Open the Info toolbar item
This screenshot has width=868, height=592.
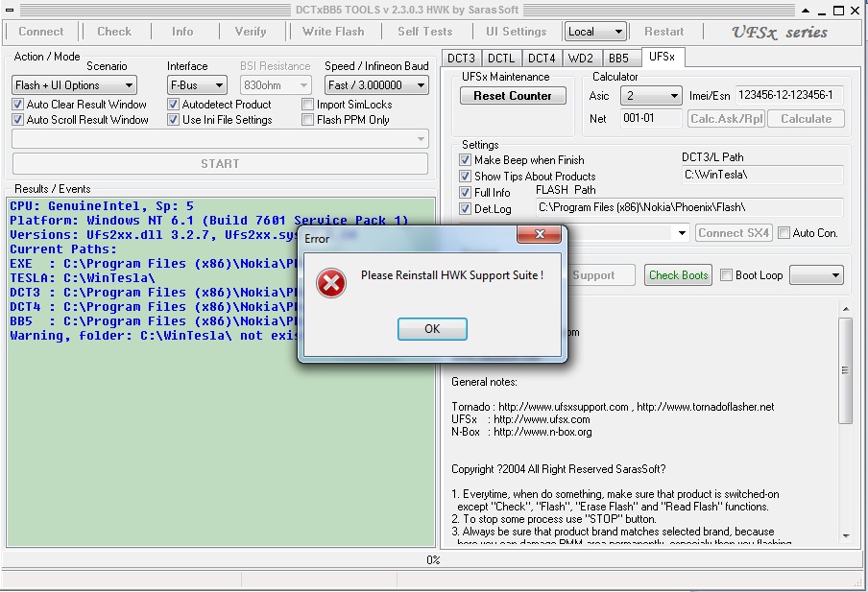[x=182, y=32]
